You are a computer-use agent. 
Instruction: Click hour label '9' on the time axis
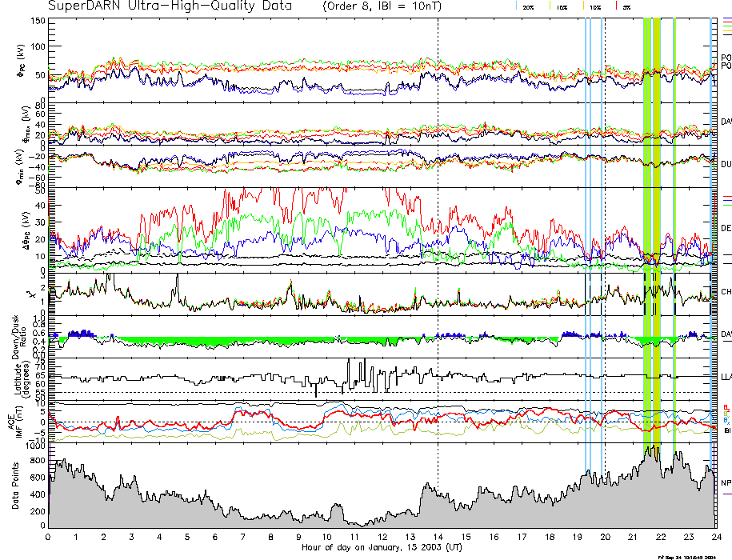(298, 537)
